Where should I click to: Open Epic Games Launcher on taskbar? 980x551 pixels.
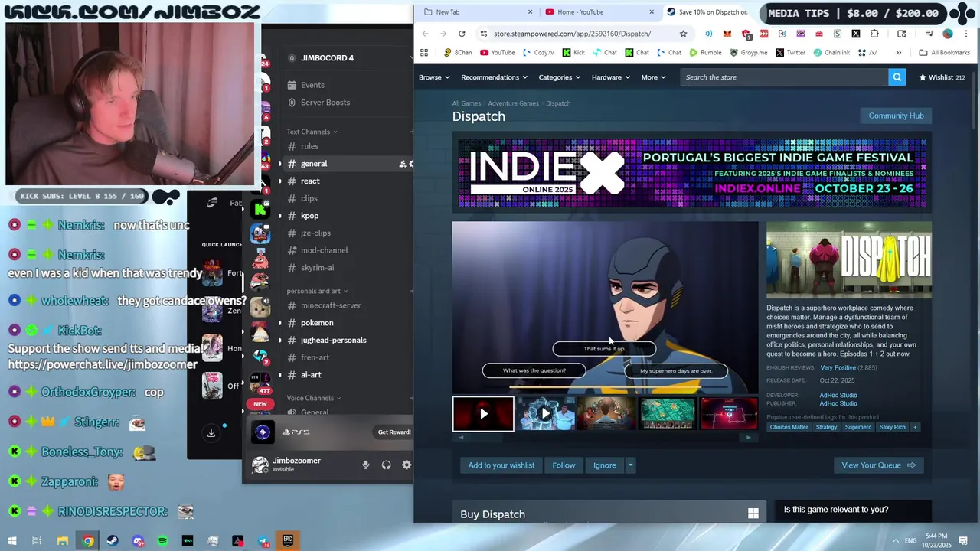(x=288, y=541)
